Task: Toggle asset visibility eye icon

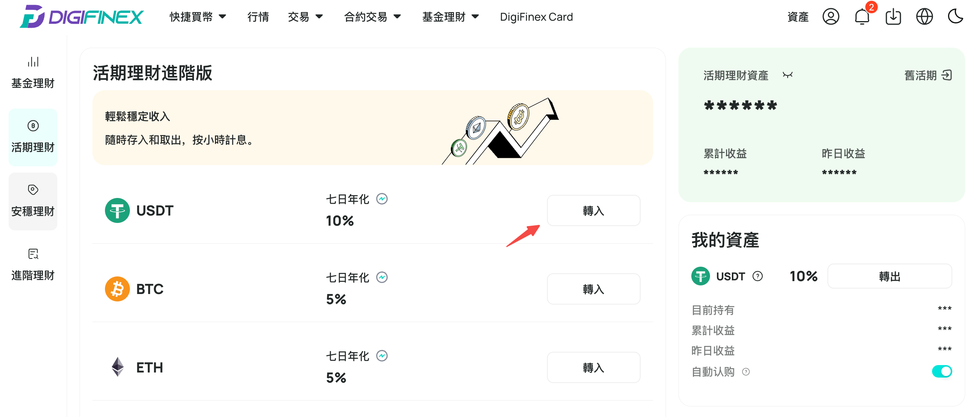Action: (x=788, y=75)
